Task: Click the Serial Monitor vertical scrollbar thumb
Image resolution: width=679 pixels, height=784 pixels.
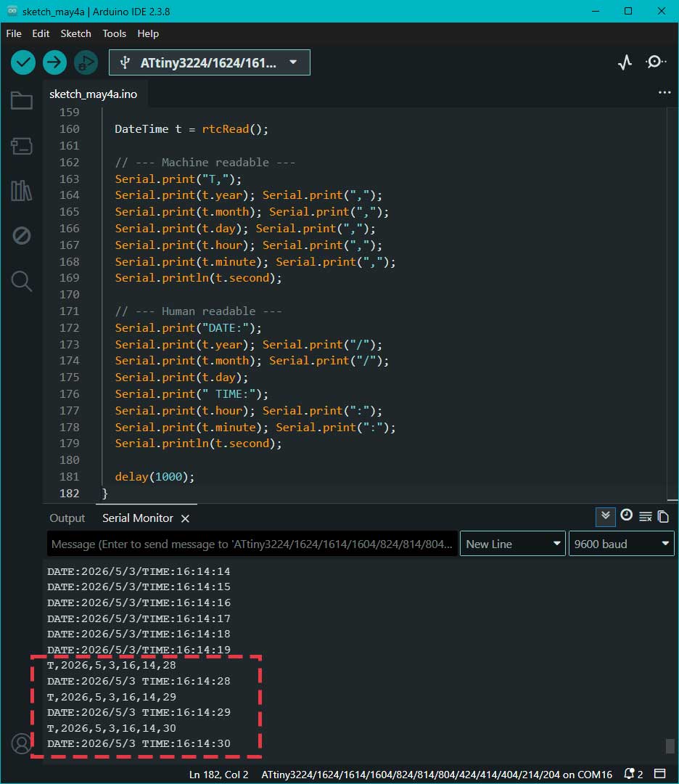Action: tap(670, 746)
